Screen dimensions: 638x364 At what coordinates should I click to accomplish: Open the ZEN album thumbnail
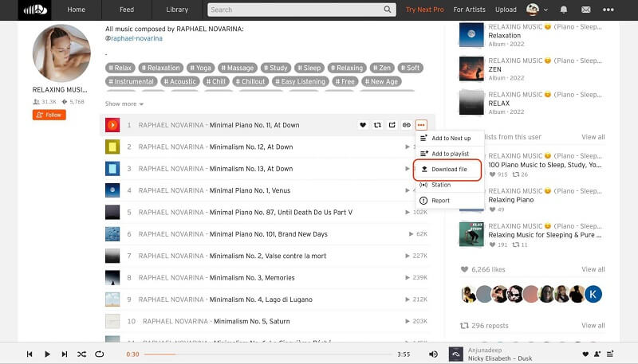(x=471, y=68)
